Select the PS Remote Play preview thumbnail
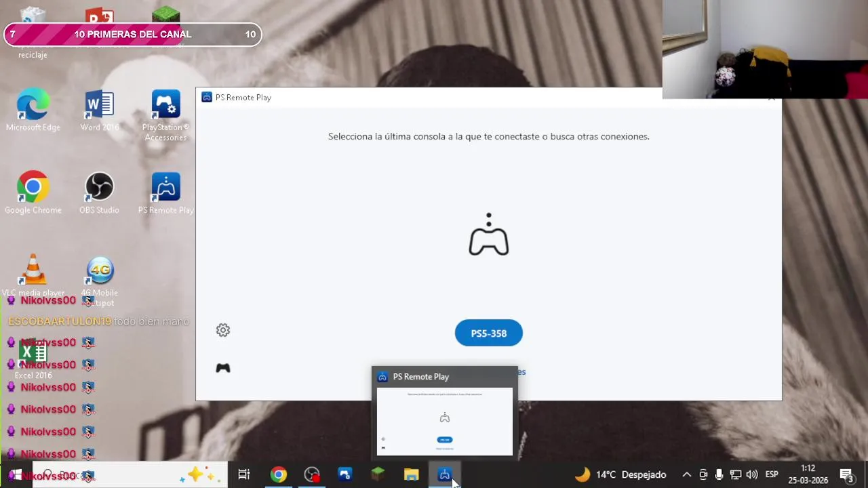The width and height of the screenshot is (868, 488). (x=445, y=413)
